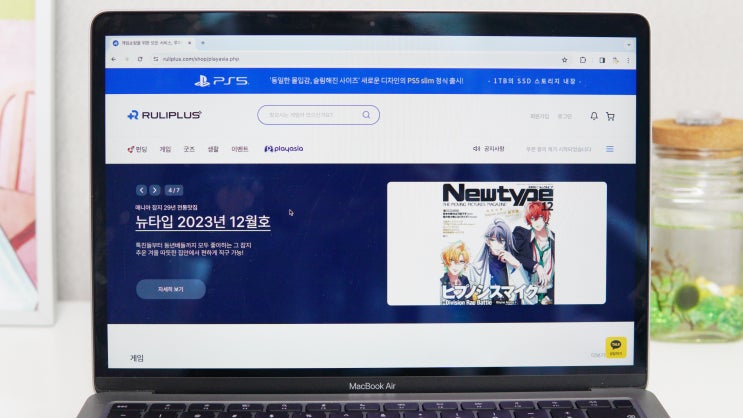
Task: Close the current browser tab
Action: pos(190,43)
